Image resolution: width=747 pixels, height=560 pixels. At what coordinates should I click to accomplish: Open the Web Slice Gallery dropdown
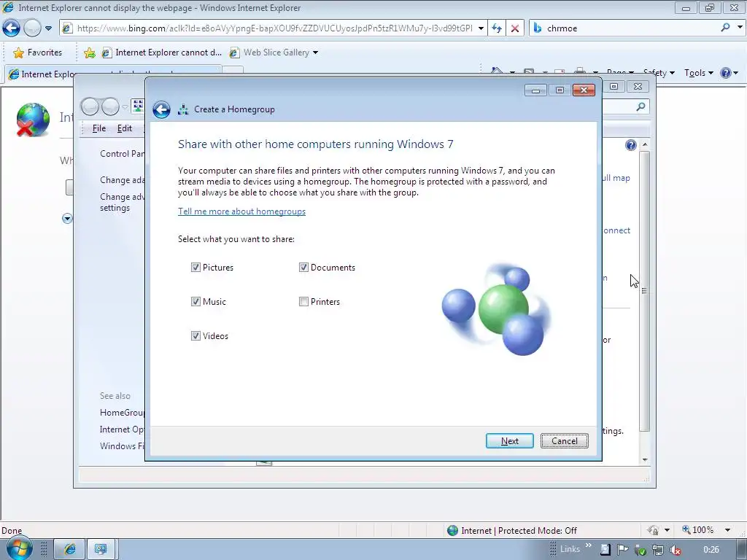[274, 52]
